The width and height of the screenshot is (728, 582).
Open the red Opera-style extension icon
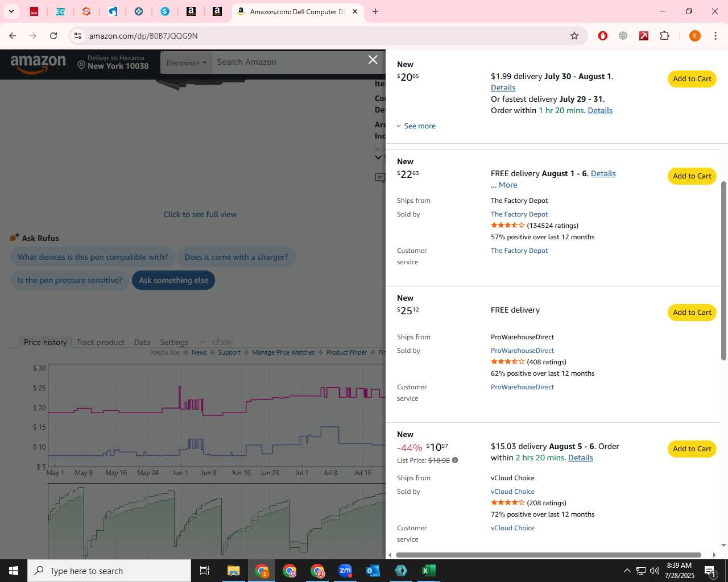point(603,36)
